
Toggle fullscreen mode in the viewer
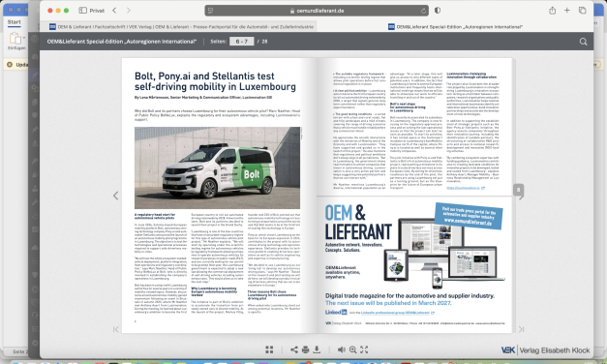pyautogui.click(x=364, y=349)
